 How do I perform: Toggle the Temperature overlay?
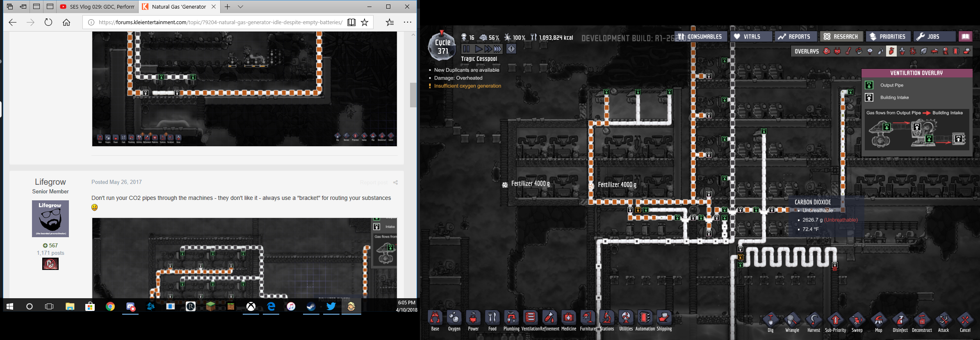click(848, 51)
